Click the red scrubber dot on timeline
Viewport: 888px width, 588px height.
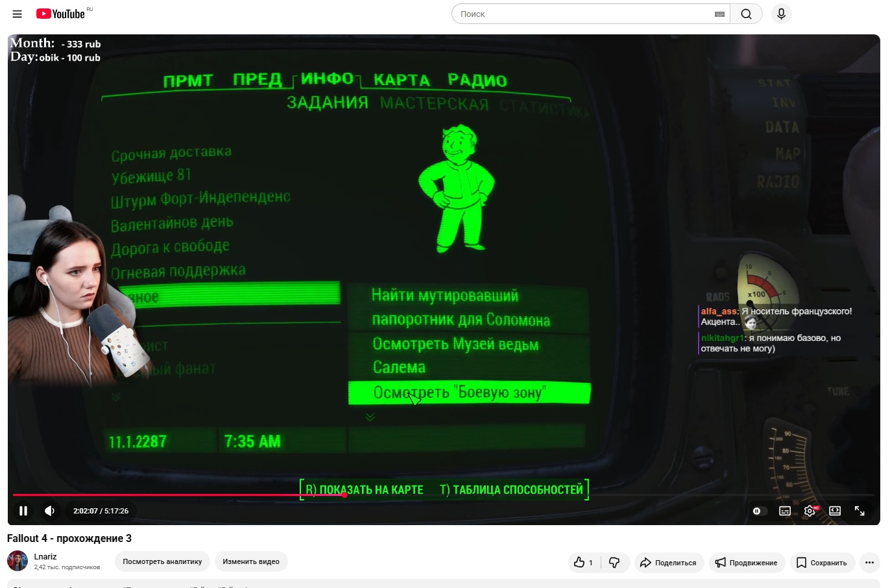tap(344, 495)
